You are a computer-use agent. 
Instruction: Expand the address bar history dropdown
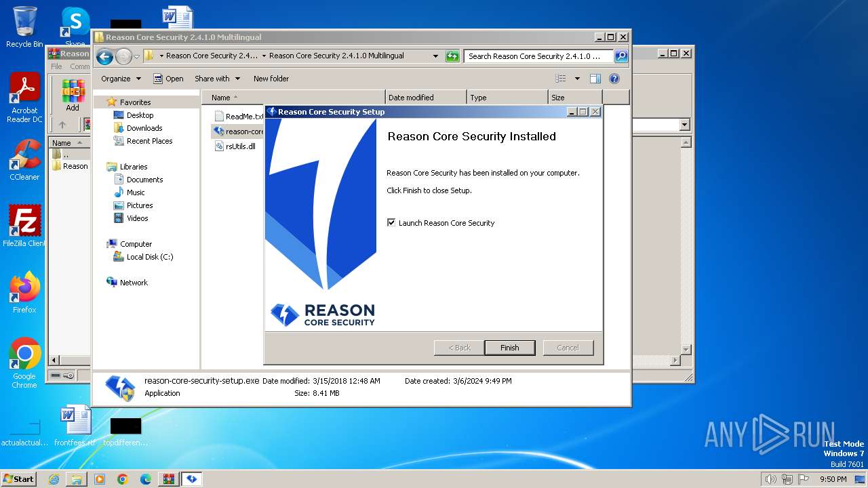pos(435,56)
